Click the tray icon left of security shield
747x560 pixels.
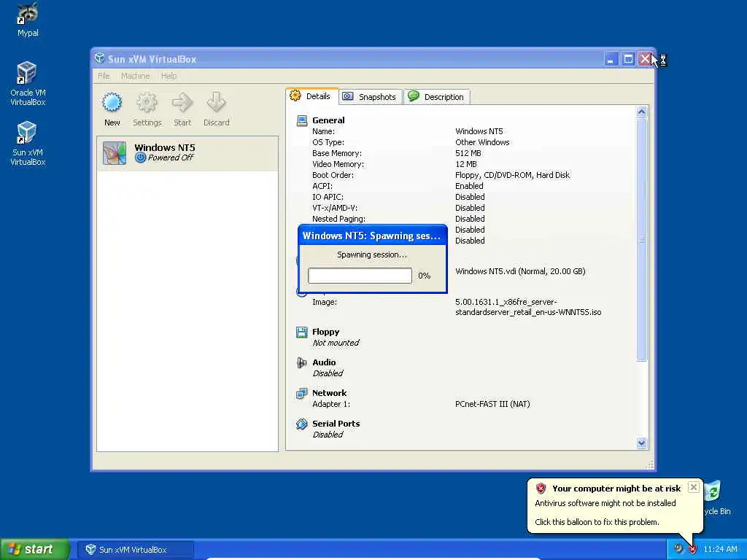point(678,549)
